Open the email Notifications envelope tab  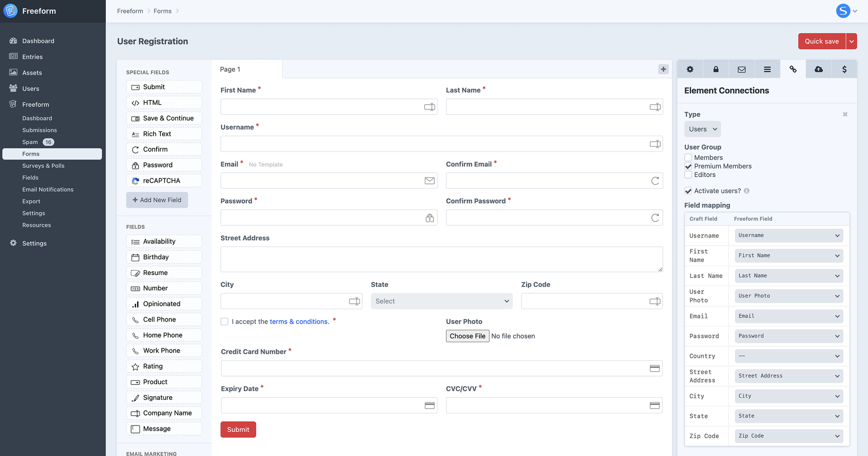coord(742,69)
